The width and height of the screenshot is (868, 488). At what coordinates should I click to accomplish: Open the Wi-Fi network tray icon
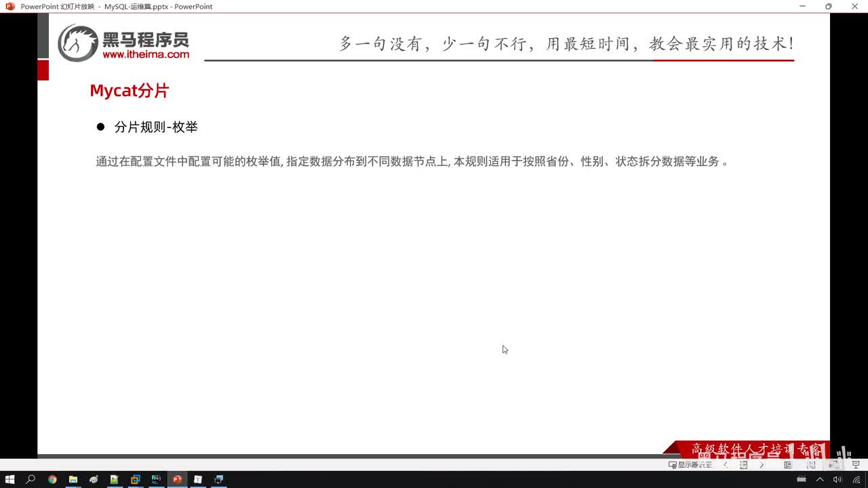pyautogui.click(x=856, y=479)
